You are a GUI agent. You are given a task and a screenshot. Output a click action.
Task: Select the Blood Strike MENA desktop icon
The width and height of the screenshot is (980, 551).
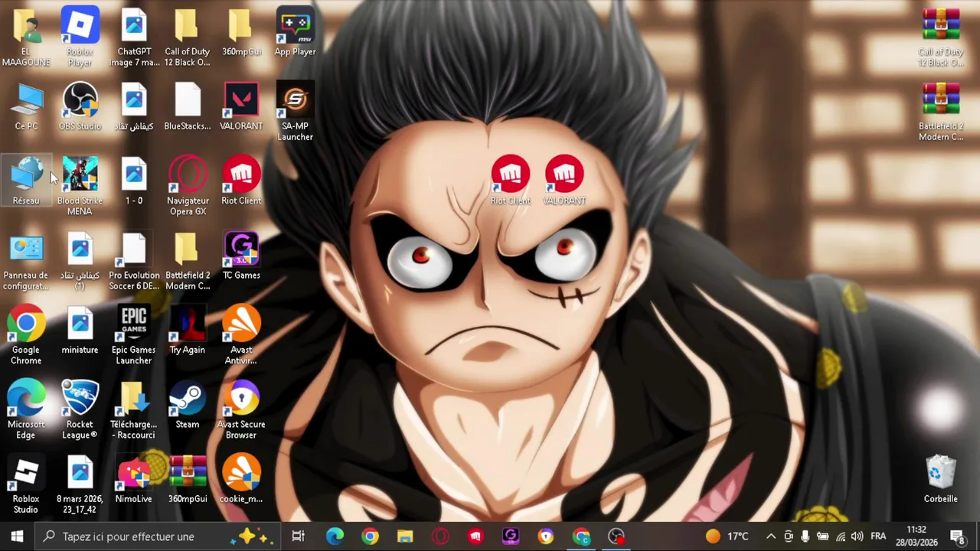(80, 187)
